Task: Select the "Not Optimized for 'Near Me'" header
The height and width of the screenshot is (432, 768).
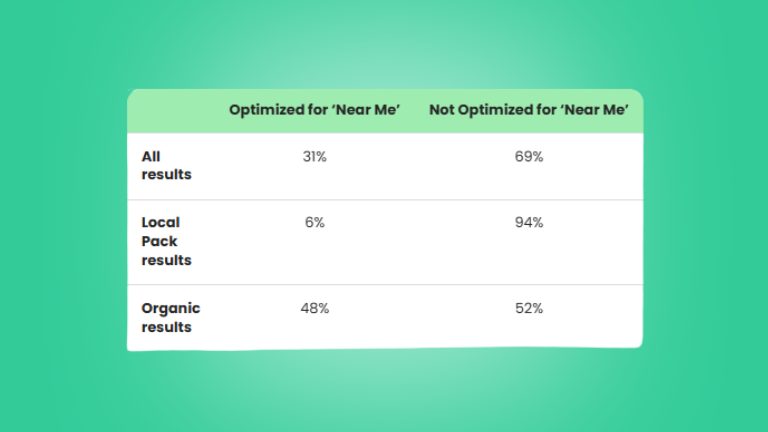Action: point(529,110)
